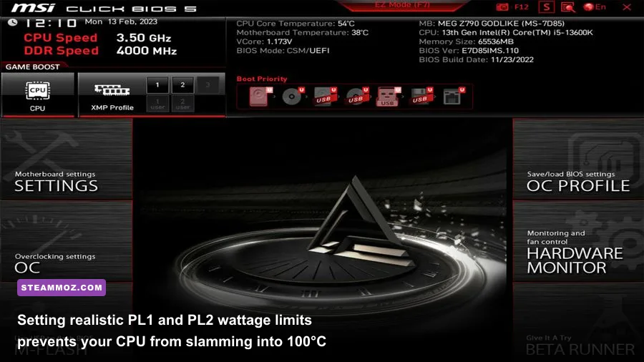Enable the XMP Profile memory icon
Screen dimensions: 644x362
tap(112, 89)
